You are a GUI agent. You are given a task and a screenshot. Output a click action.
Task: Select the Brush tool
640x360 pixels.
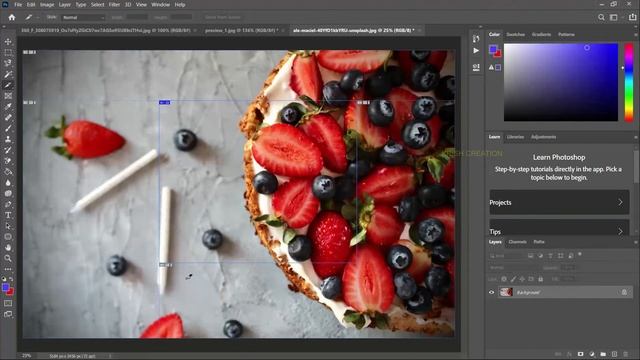pyautogui.click(x=8, y=128)
